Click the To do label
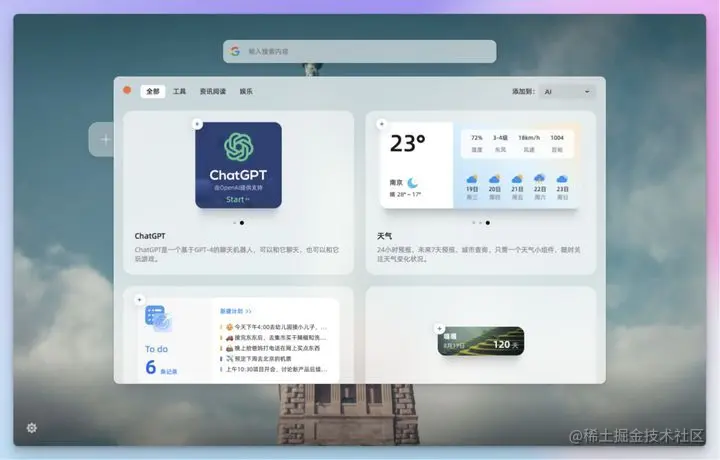720x460 pixels. pyautogui.click(x=157, y=349)
